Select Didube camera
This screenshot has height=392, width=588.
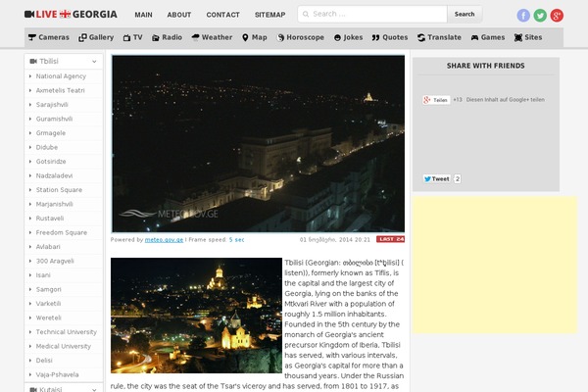(47, 147)
